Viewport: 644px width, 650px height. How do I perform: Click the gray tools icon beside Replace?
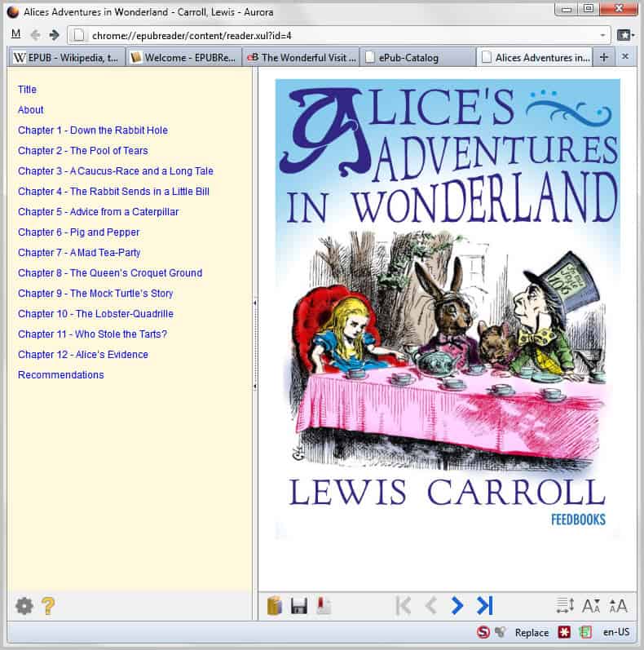pyautogui.click(x=501, y=632)
